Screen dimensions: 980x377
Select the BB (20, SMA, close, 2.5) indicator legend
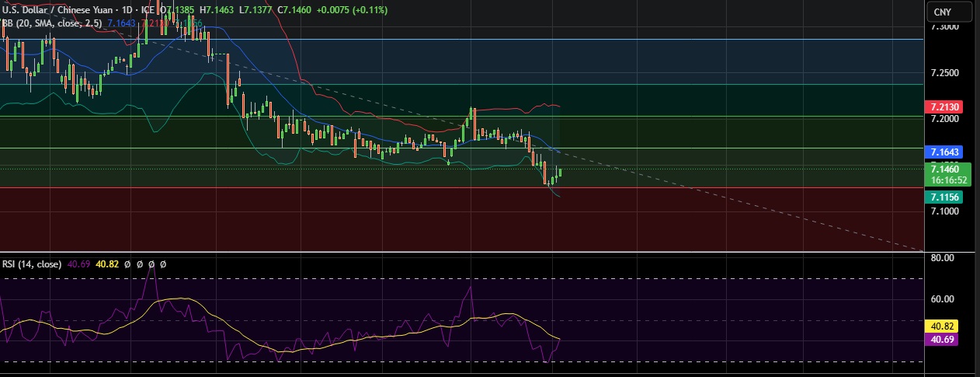[51, 24]
